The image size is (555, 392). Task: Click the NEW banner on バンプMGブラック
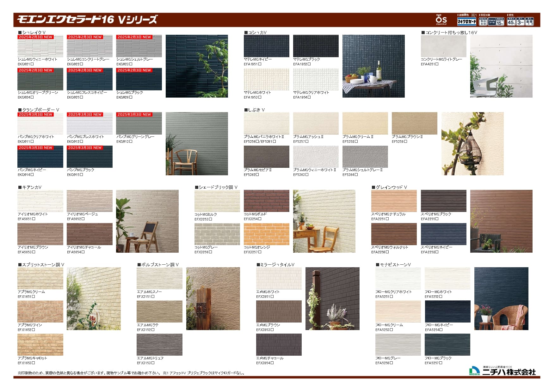85,148
